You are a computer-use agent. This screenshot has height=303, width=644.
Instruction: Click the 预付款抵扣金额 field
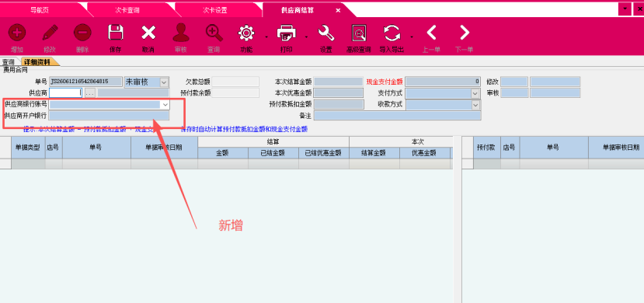[339, 105]
